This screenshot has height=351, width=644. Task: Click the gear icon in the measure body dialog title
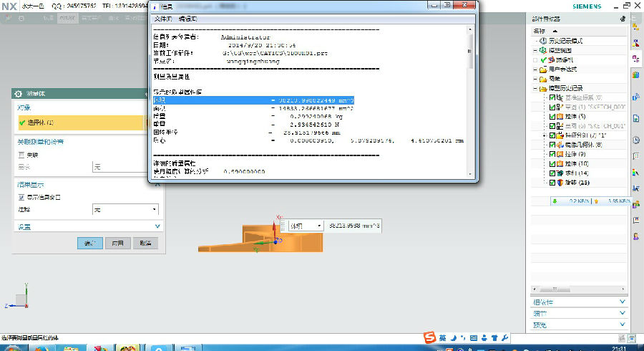pos(16,94)
